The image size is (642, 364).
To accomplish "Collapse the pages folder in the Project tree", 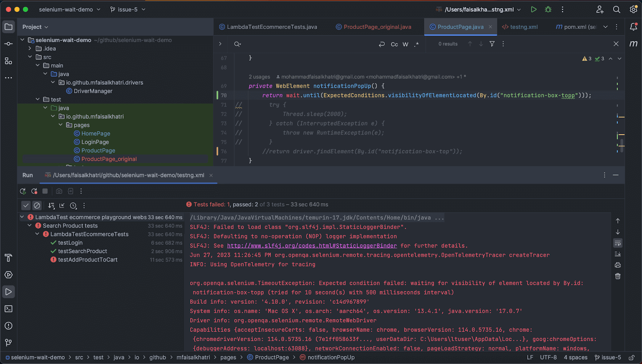I will [x=61, y=125].
